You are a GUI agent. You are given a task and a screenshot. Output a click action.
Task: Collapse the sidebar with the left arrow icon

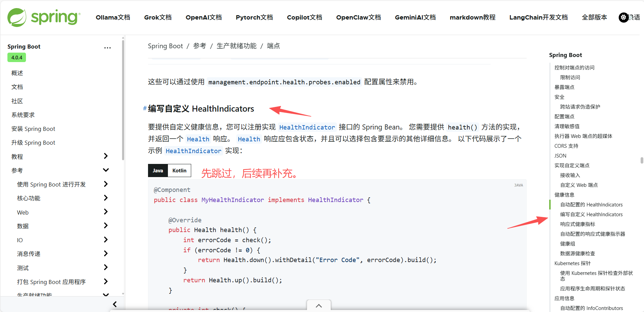point(115,304)
